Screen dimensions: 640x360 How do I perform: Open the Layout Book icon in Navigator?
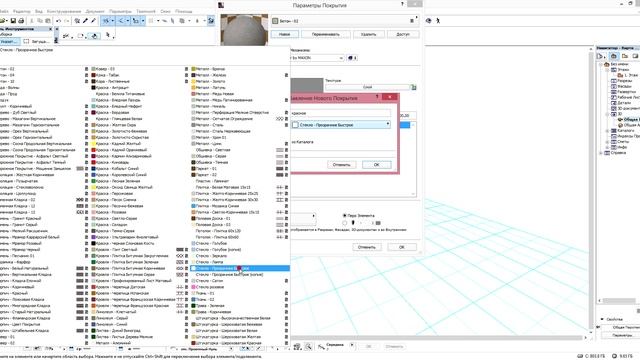[x=635, y=56]
